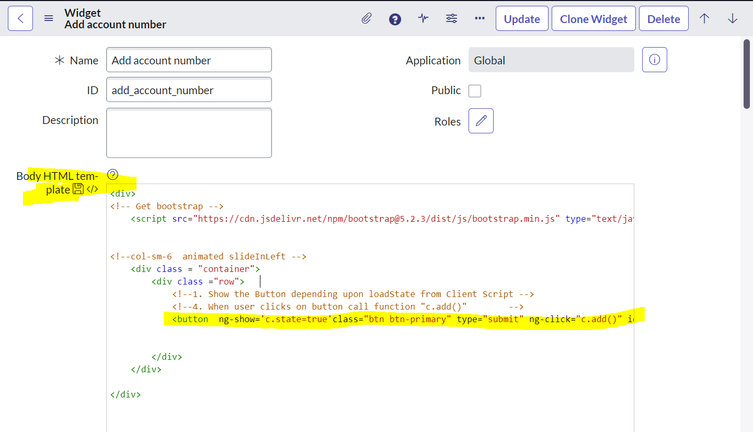
Task: Click the save icon beside Body HTML template
Action: (x=78, y=189)
